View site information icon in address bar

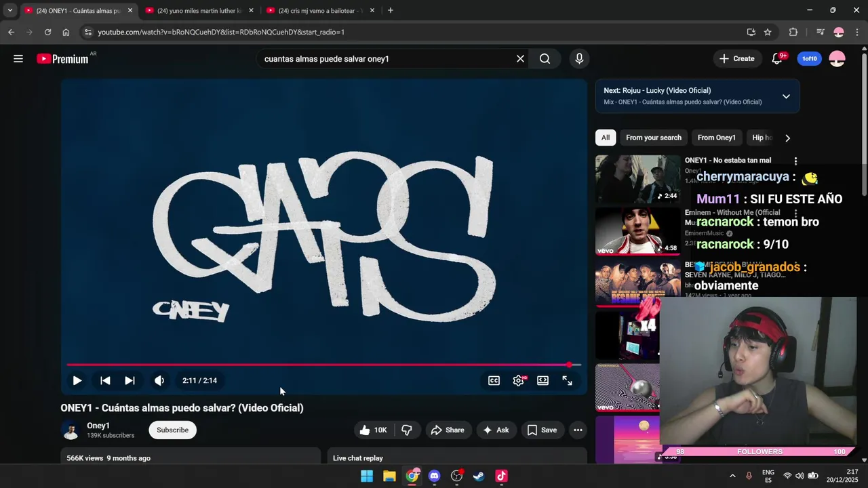pyautogui.click(x=87, y=32)
